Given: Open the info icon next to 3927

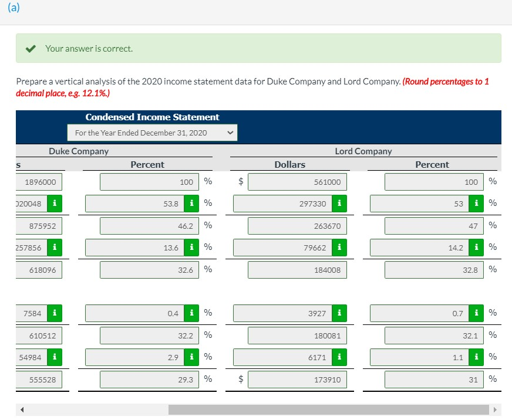Looking at the screenshot, I should tap(339, 313).
